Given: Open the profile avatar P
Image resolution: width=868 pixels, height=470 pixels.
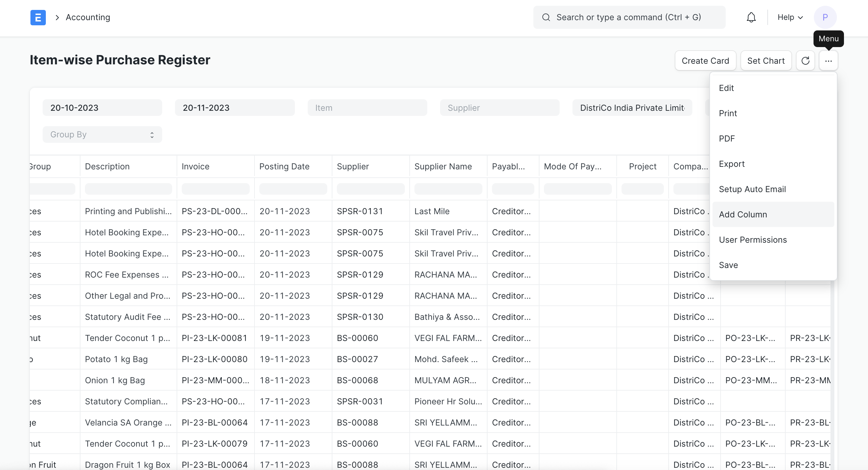Looking at the screenshot, I should click(825, 17).
